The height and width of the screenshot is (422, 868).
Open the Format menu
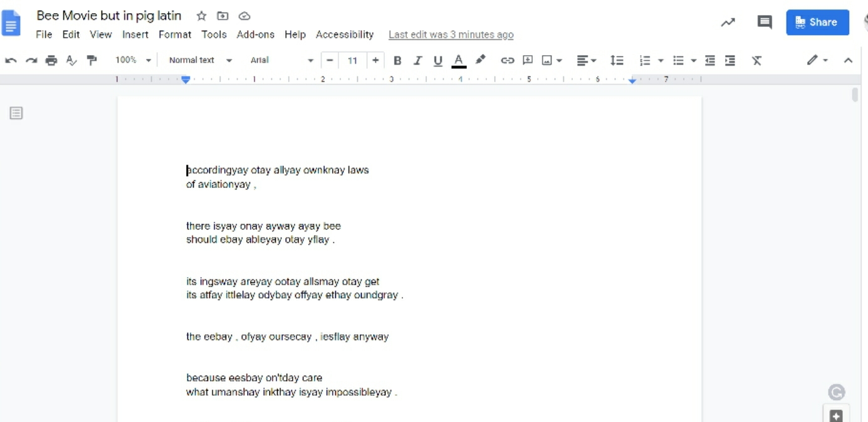(x=175, y=34)
